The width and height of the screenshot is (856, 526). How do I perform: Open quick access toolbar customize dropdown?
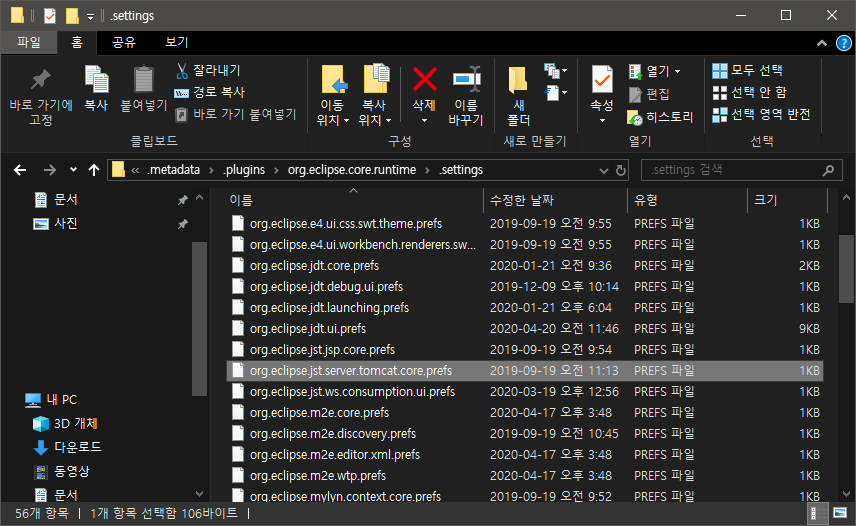coord(91,16)
